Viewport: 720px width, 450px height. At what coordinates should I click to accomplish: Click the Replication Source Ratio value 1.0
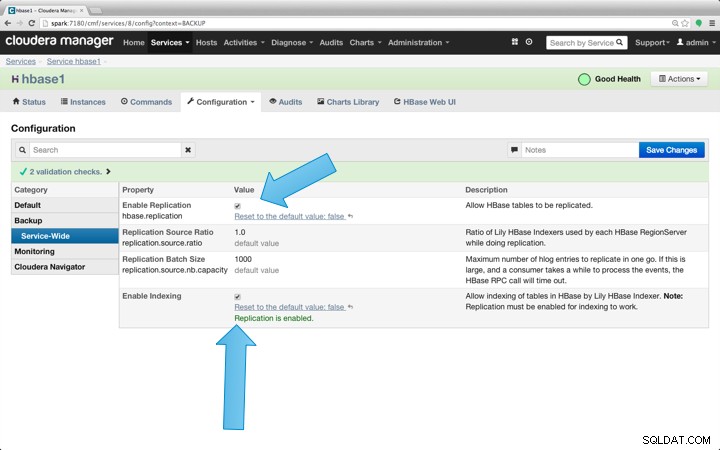[240, 232]
